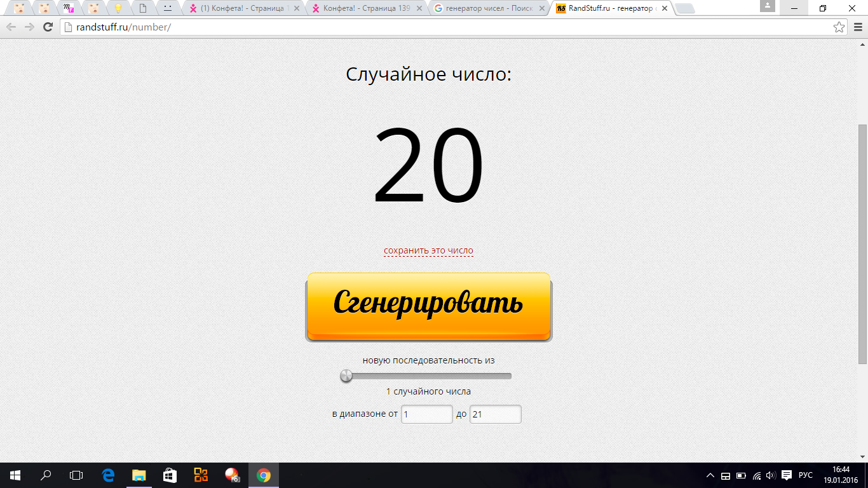Reload the randstuff.ru page
This screenshot has height=488, width=868.
tap(48, 27)
